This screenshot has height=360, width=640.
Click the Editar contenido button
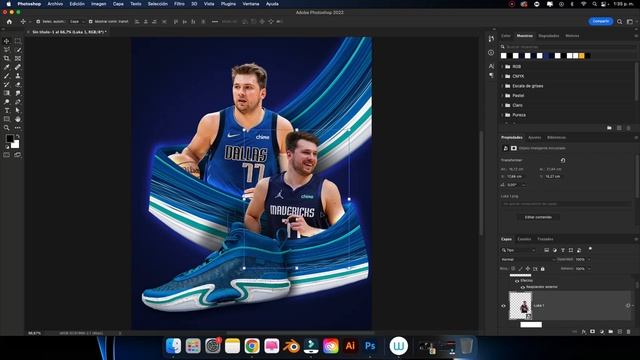[x=538, y=217]
